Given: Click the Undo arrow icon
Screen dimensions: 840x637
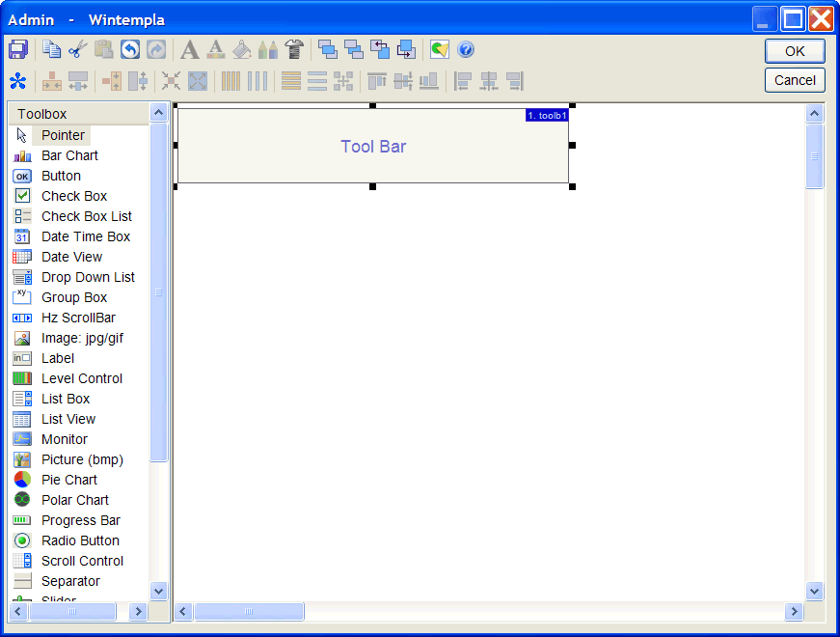Looking at the screenshot, I should [x=130, y=50].
